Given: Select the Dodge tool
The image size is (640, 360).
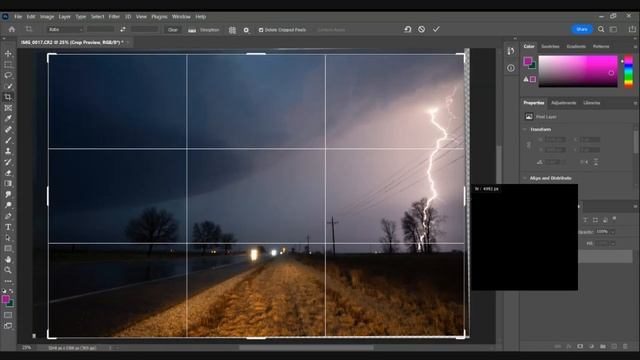Looking at the screenshot, I should click(x=8, y=205).
